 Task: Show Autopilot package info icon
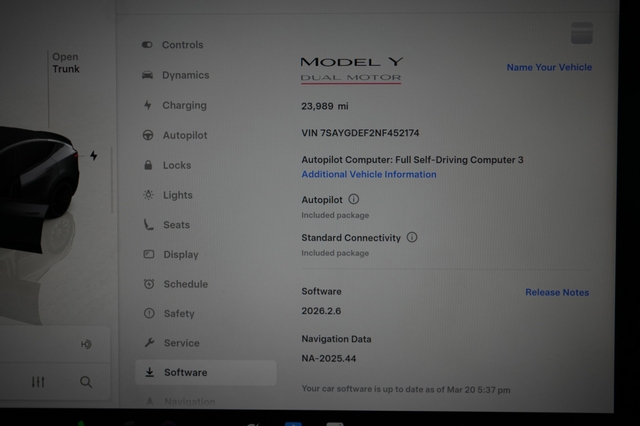pos(353,199)
